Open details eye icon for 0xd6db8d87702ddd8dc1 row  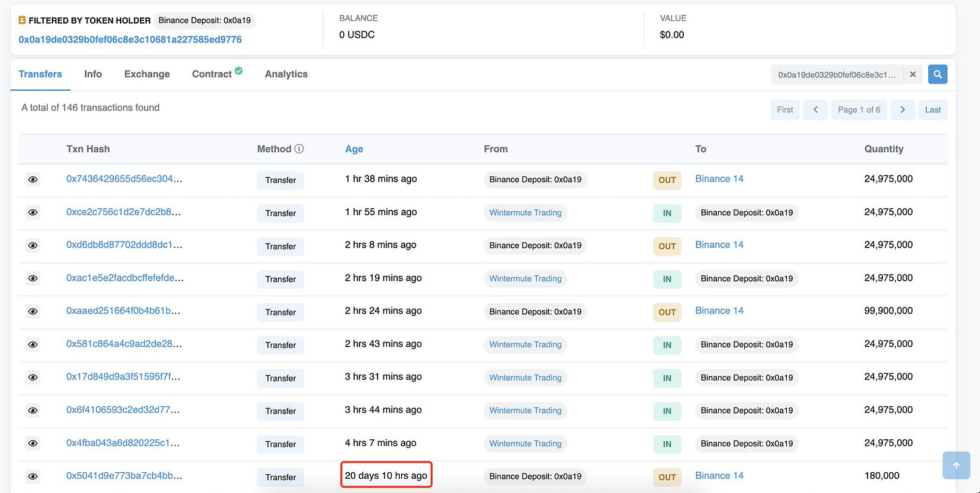pos(33,245)
